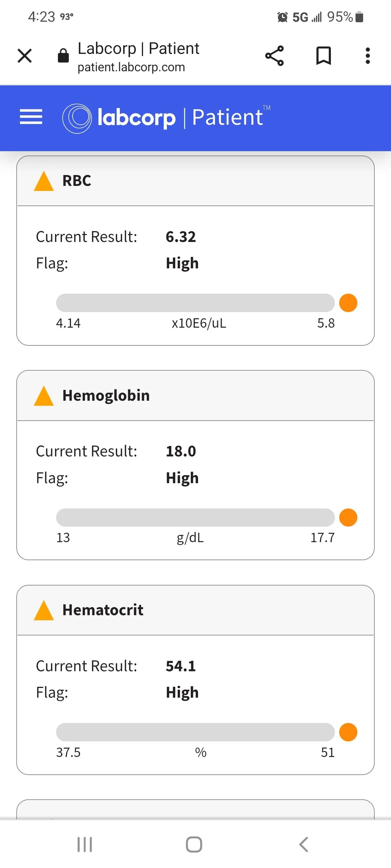The width and height of the screenshot is (391, 868).
Task: Tap the Android recent apps button
Action: pyautogui.click(x=85, y=844)
